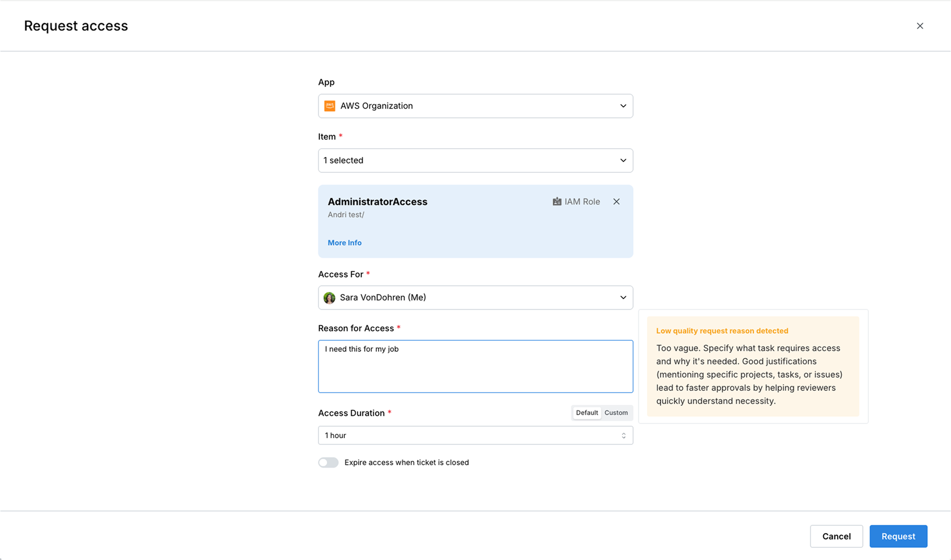Click the Cancel button
951x560 pixels.
click(836, 536)
